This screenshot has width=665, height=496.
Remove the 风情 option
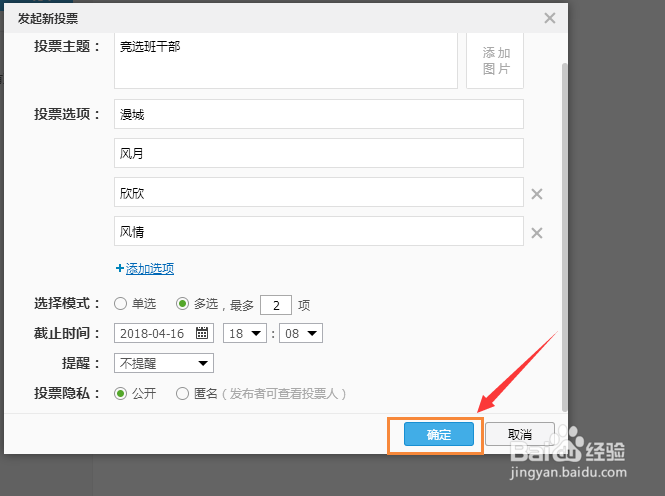click(537, 233)
